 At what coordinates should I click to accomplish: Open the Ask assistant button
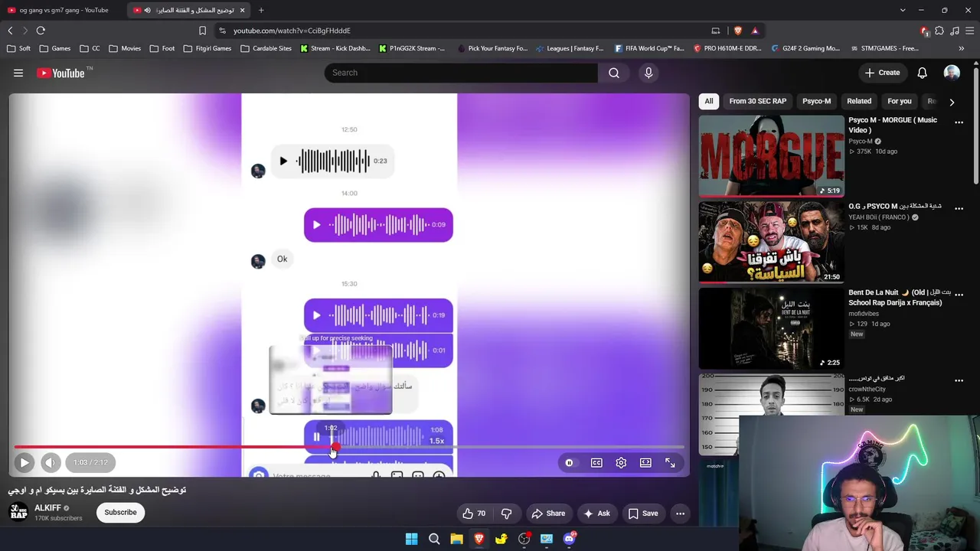pos(596,514)
